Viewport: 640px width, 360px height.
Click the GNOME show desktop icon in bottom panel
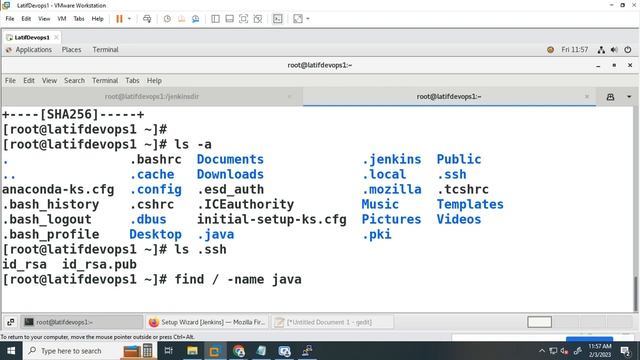pos(11,322)
